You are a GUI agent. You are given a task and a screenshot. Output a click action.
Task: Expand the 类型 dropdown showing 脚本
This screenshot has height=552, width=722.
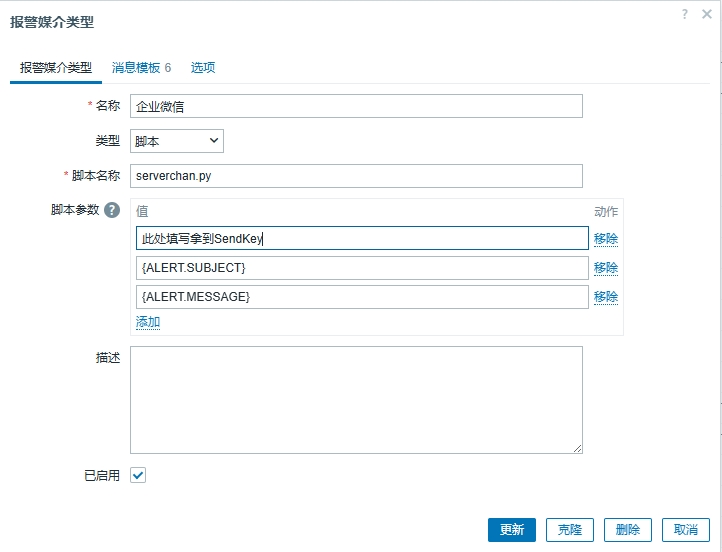coord(177,141)
